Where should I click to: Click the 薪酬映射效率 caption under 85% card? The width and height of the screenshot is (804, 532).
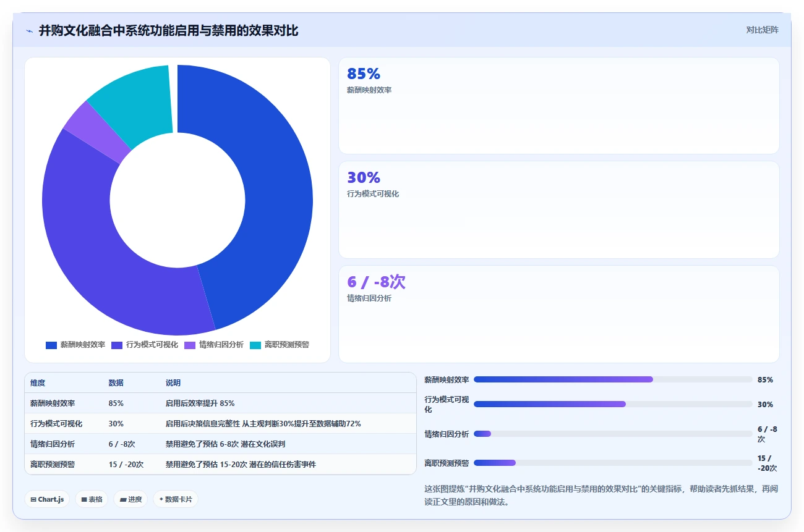(x=369, y=90)
